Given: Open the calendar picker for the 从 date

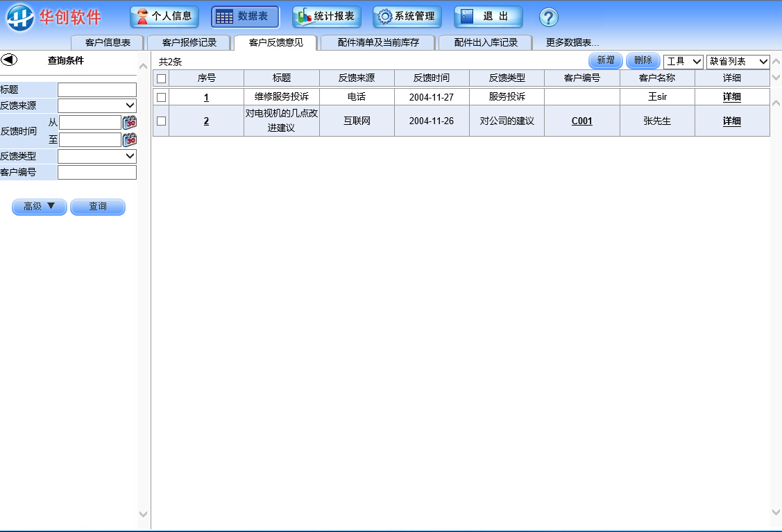Looking at the screenshot, I should [130, 122].
